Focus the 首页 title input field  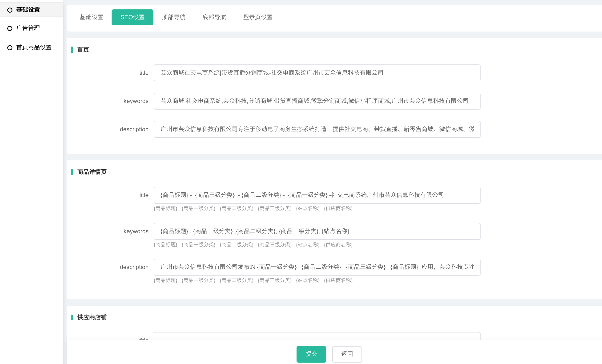coord(317,73)
